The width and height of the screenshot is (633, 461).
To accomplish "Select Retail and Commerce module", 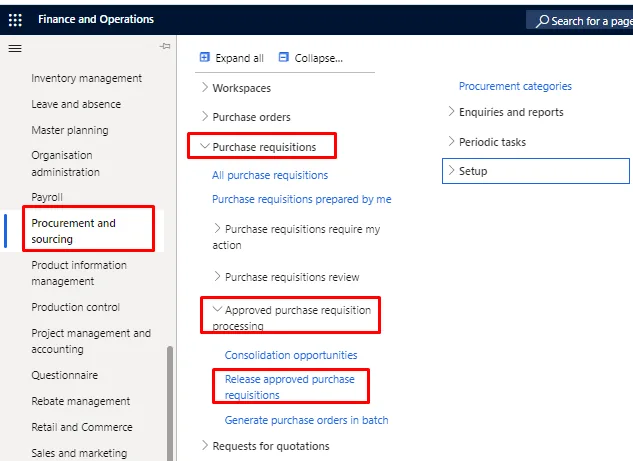I will pyautogui.click(x=82, y=427).
